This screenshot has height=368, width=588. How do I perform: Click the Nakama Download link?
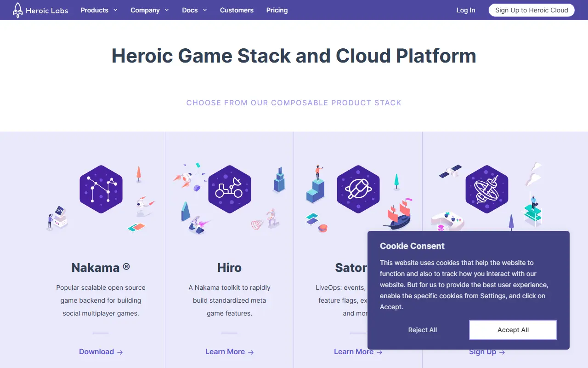click(101, 352)
